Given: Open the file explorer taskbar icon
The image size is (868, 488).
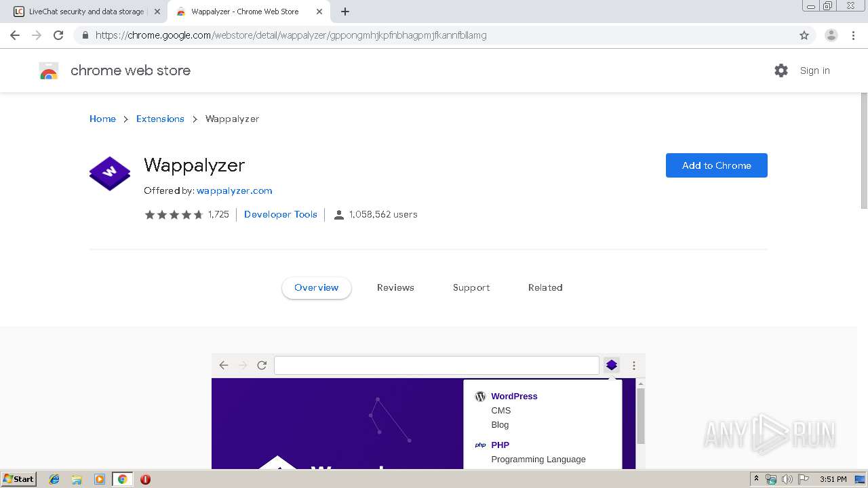Looking at the screenshot, I should 77,479.
